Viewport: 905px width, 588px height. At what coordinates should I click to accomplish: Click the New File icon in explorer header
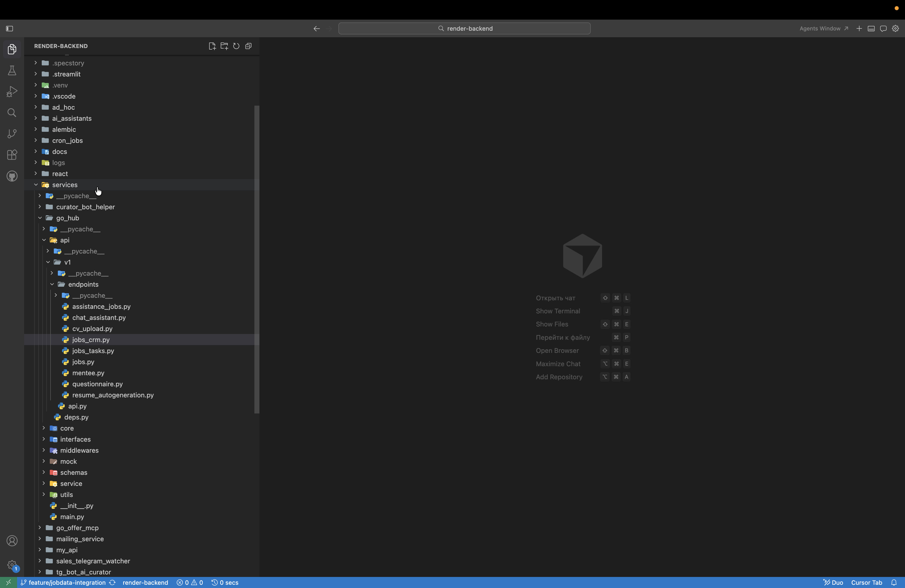click(212, 46)
